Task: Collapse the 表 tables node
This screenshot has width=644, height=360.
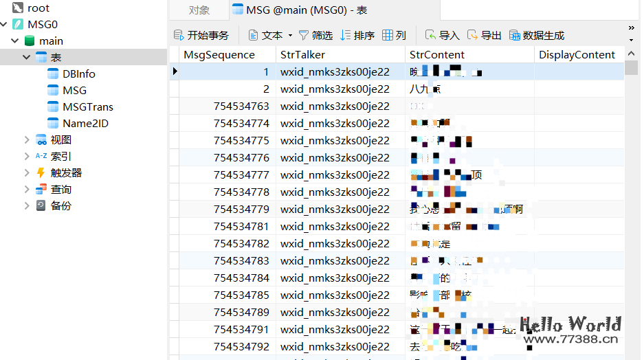Action: tap(27, 57)
